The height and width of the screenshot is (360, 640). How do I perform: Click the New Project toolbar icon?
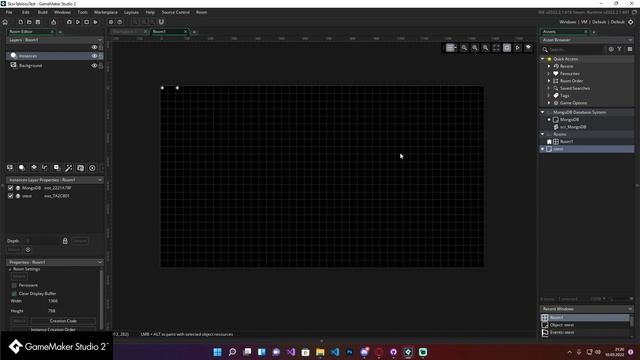click(x=20, y=22)
